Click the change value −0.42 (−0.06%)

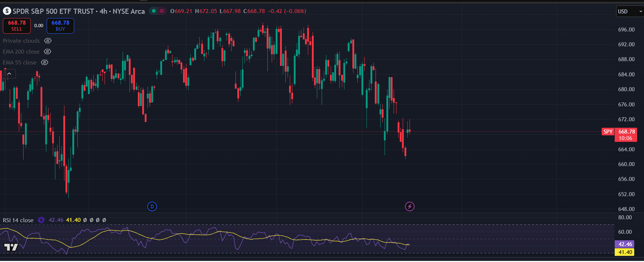287,11
